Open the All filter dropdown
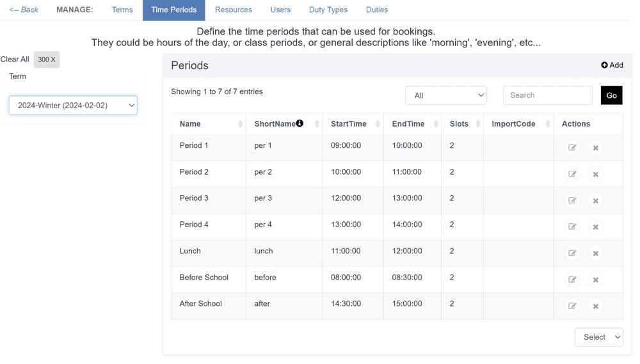Image resolution: width=640 pixels, height=364 pixels. pyautogui.click(x=445, y=95)
